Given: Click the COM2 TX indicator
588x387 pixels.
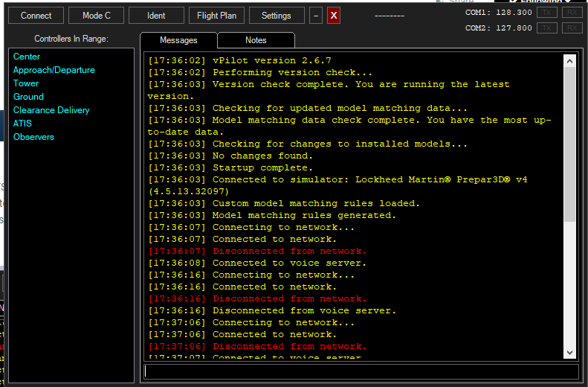Looking at the screenshot, I should point(546,28).
